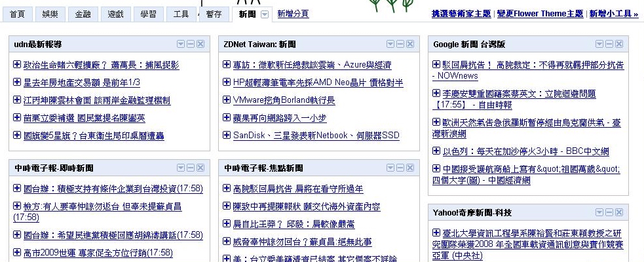Switch to the 學習 tab
The image size is (644, 262).
[x=148, y=14]
